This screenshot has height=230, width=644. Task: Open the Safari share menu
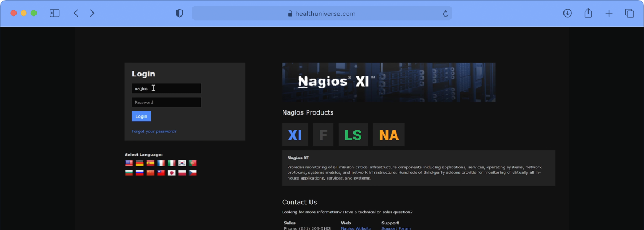[588, 13]
